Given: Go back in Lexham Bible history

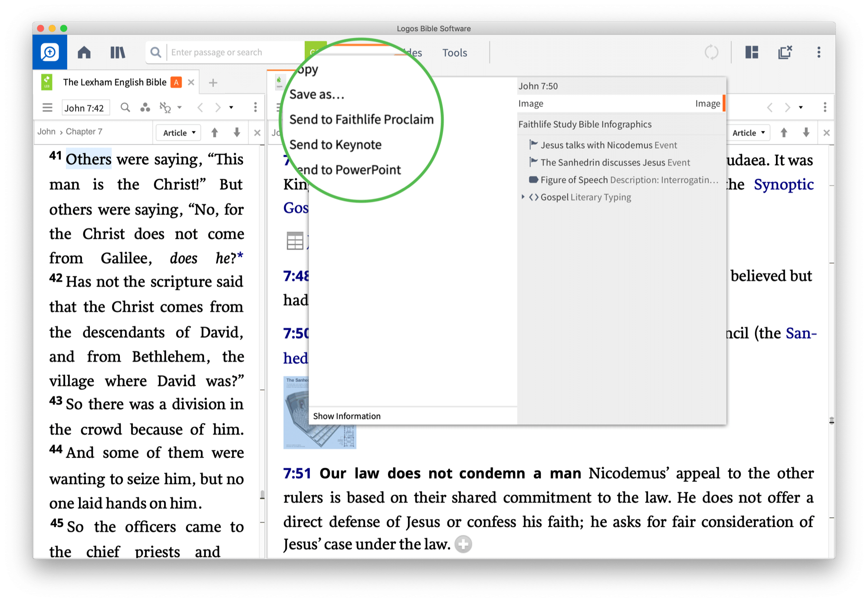Looking at the screenshot, I should coord(200,107).
